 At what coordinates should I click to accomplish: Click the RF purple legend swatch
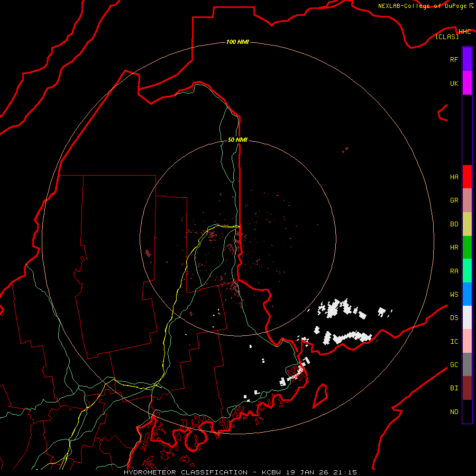[467, 59]
